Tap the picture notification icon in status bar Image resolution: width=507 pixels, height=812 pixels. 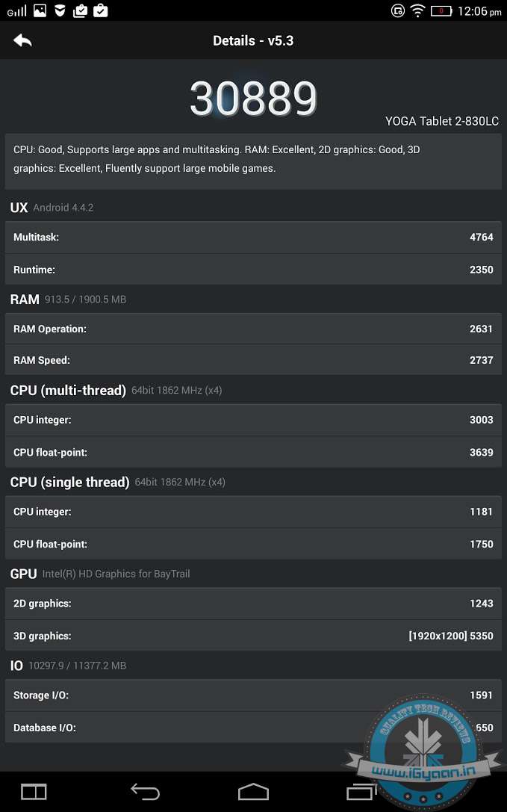40,10
